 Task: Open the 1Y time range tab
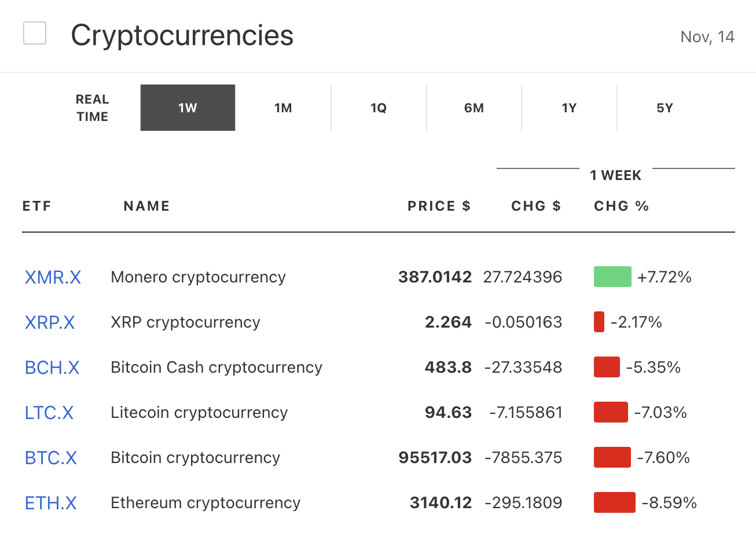tap(569, 108)
